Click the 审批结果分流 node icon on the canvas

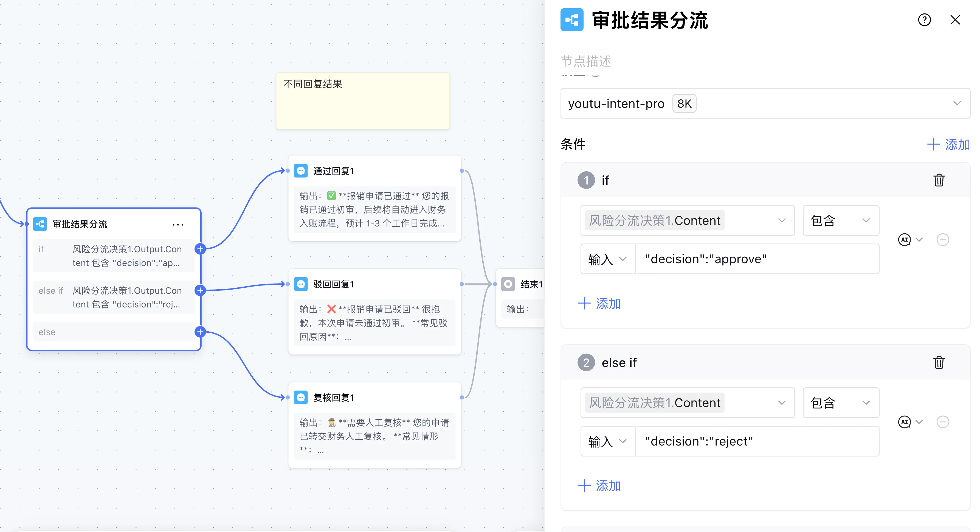click(40, 224)
